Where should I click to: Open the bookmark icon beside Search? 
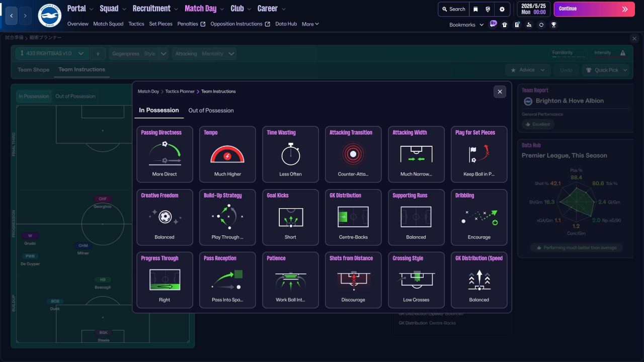(475, 9)
